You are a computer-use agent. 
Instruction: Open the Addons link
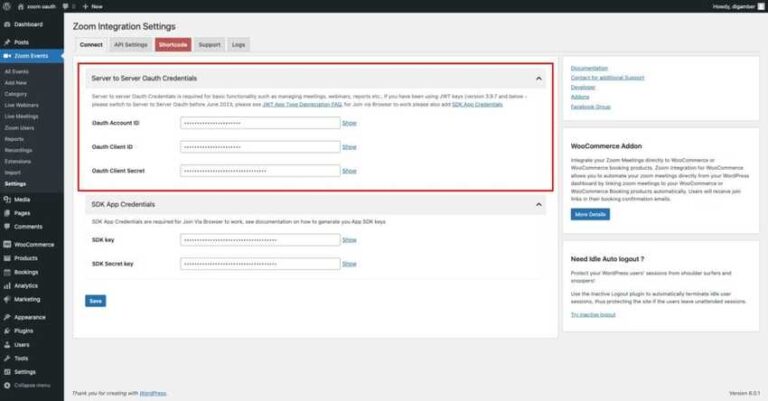(x=580, y=97)
